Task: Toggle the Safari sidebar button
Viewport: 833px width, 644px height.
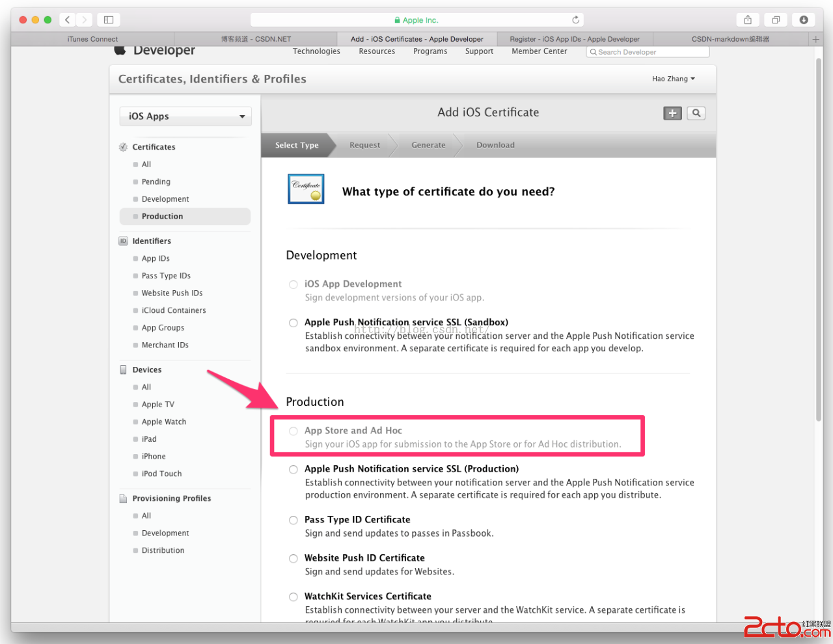Action: point(109,20)
